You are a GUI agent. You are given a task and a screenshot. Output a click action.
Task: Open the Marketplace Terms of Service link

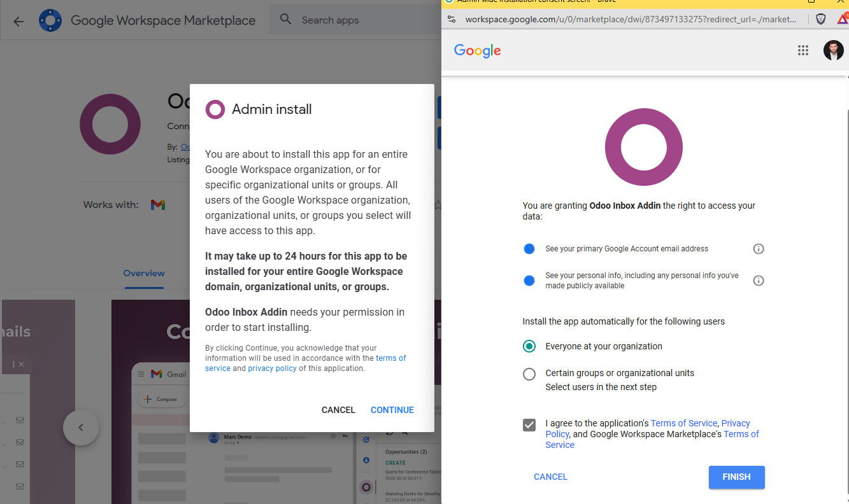pos(653,439)
